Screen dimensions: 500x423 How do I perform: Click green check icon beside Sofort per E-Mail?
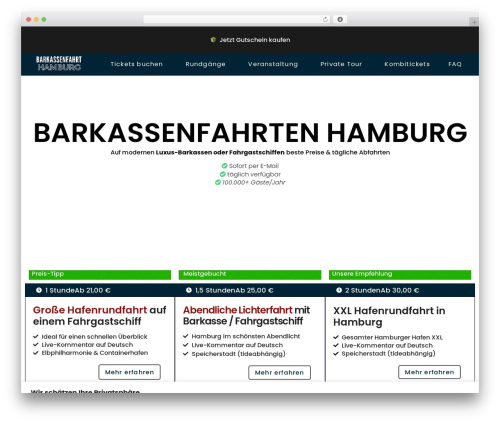[224, 166]
